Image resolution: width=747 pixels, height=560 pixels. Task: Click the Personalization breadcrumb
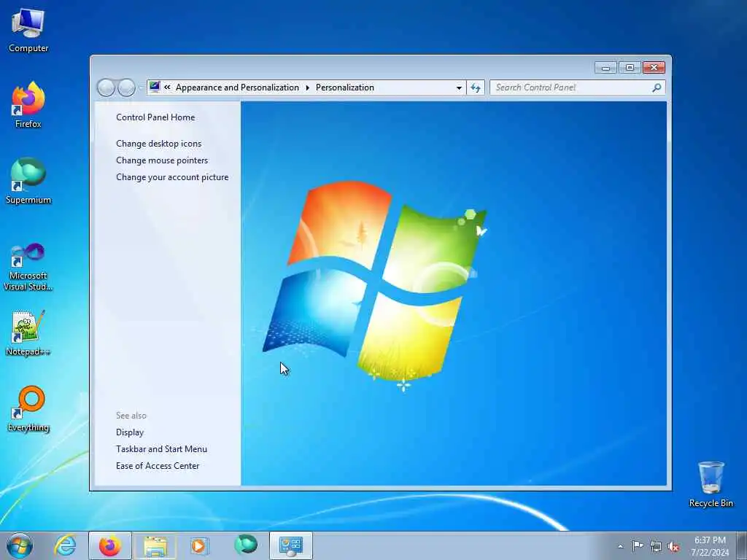point(345,87)
